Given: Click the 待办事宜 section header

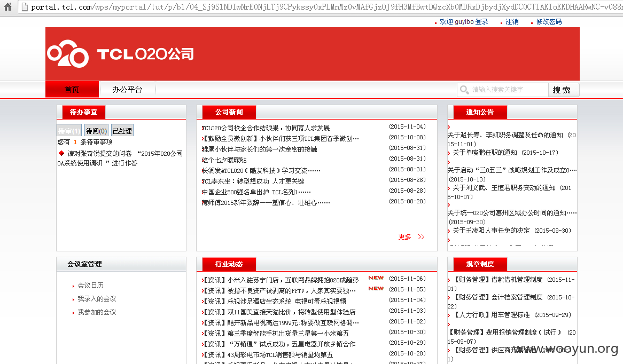Looking at the screenshot, I should tap(83, 112).
